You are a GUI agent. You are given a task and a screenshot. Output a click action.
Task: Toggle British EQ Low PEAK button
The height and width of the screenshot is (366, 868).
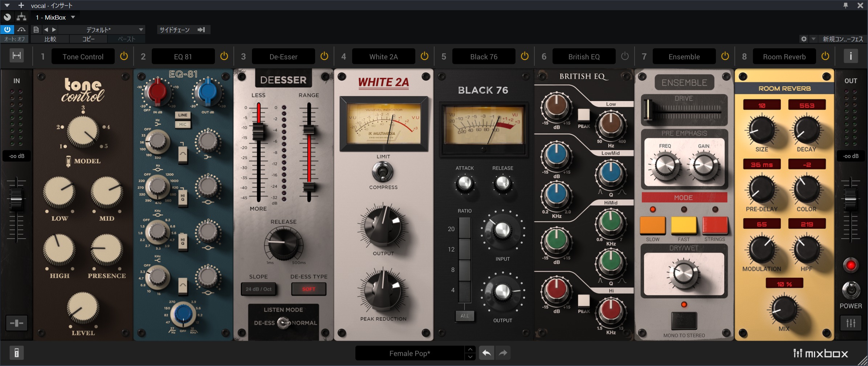coord(583,114)
